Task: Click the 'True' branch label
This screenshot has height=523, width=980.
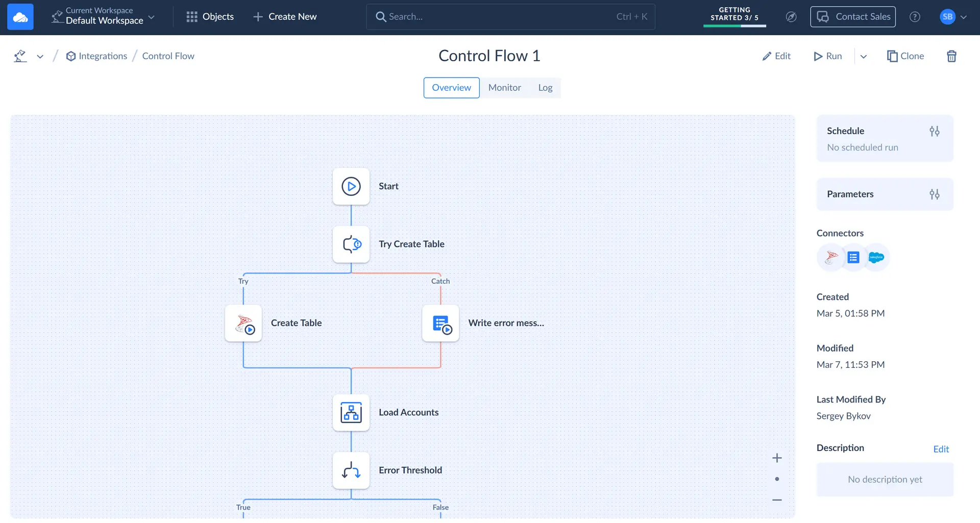Action: click(243, 507)
